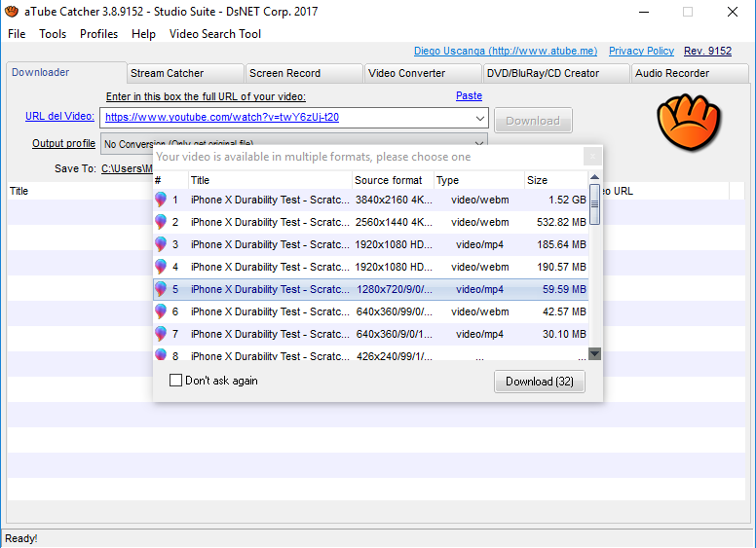Click the Paste link
Screen dimensions: 756x548
(x=469, y=95)
